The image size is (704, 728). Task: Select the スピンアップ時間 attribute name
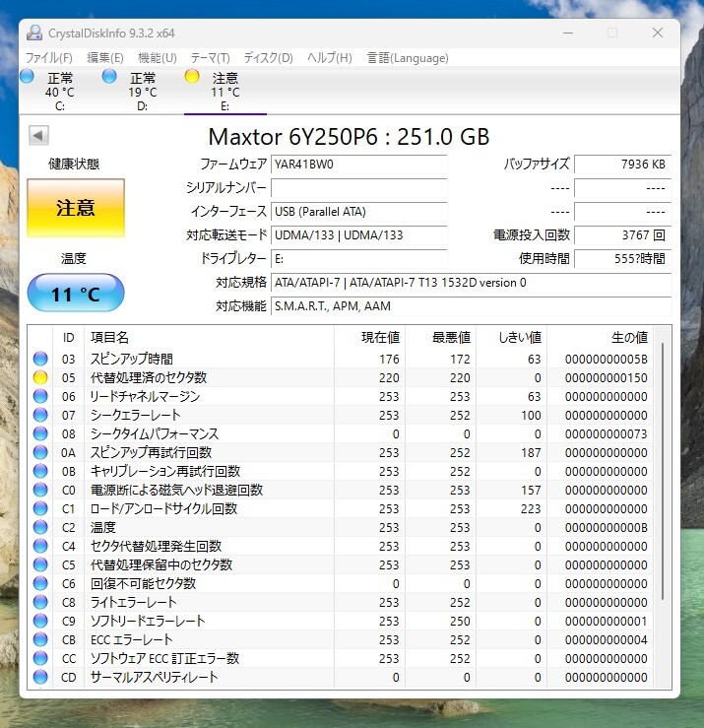click(131, 359)
